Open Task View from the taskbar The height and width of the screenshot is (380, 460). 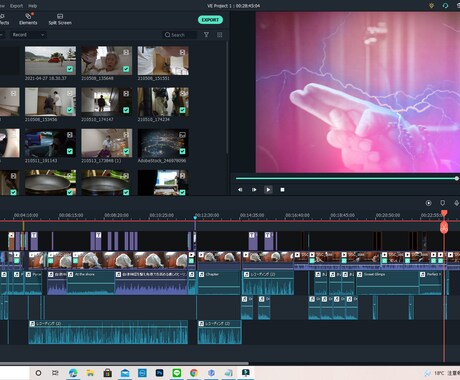tap(55, 373)
